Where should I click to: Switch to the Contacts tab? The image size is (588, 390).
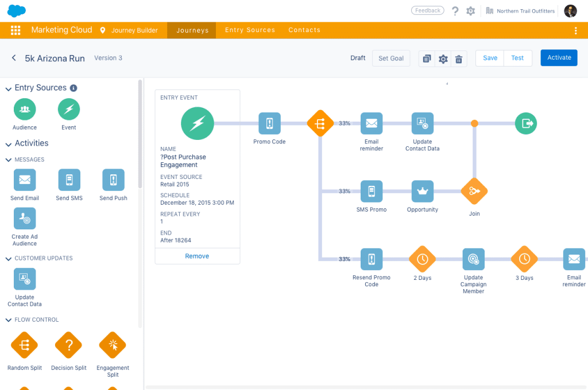point(304,30)
